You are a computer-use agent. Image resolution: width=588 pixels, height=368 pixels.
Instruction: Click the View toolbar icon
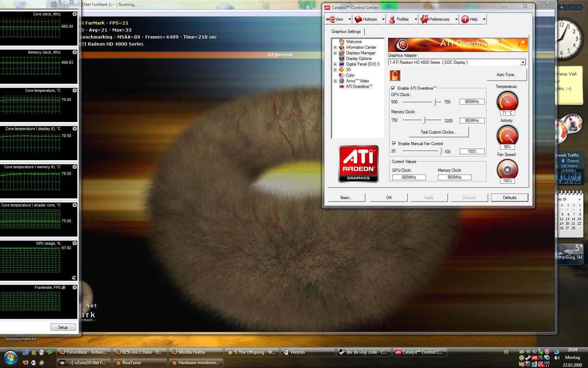(330, 19)
